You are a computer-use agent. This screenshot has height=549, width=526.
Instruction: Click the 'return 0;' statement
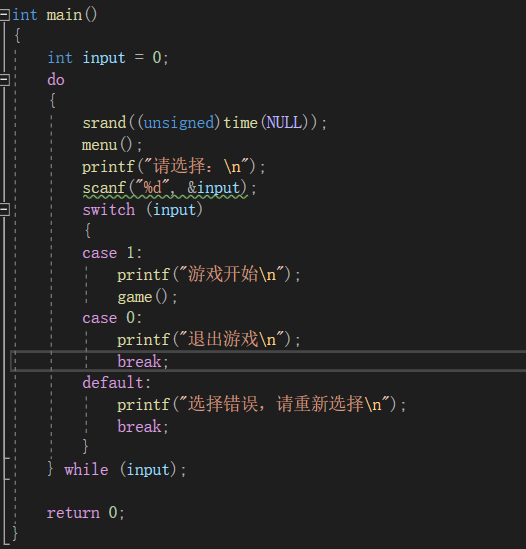[x=86, y=513]
